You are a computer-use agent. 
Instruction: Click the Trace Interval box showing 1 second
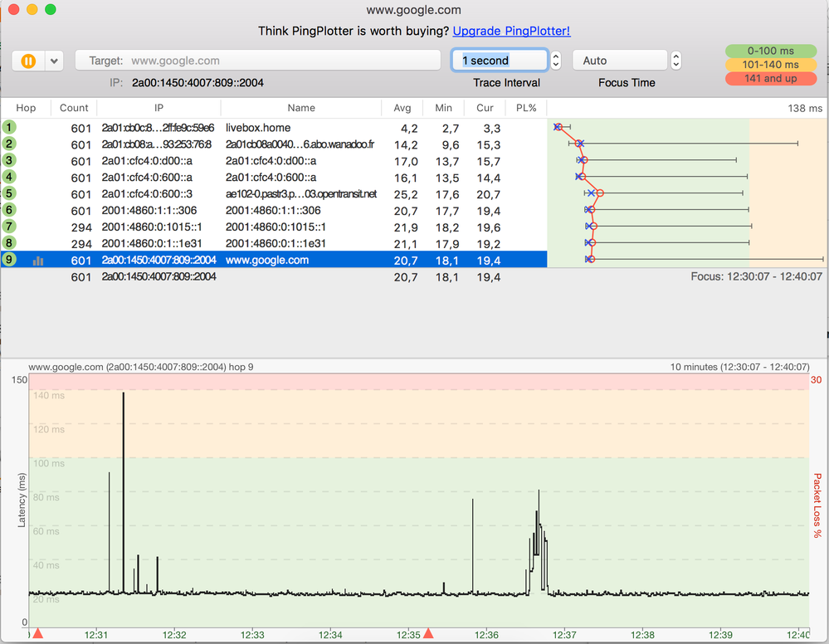499,61
